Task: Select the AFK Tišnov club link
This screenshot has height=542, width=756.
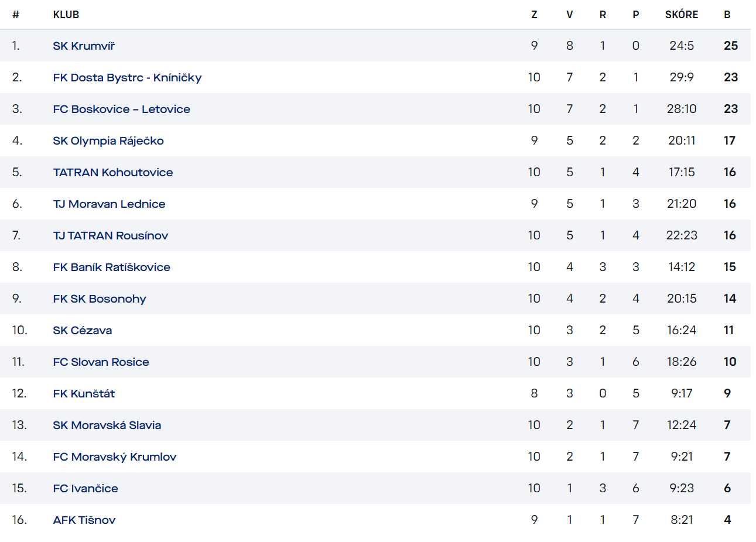Action: coord(84,520)
